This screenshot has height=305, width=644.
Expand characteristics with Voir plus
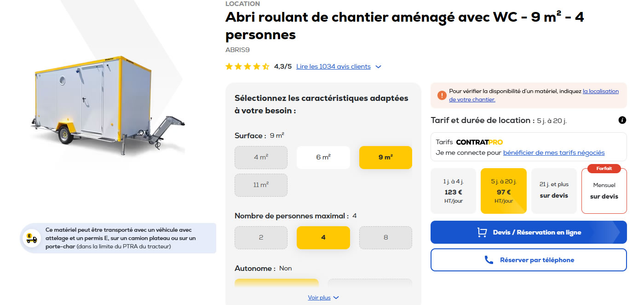pyautogui.click(x=323, y=298)
